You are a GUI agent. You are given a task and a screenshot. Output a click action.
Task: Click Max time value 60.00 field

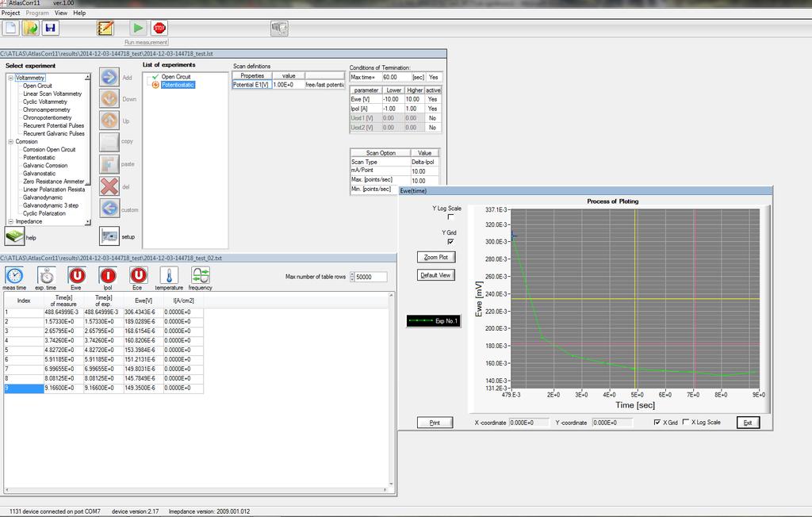pos(396,77)
